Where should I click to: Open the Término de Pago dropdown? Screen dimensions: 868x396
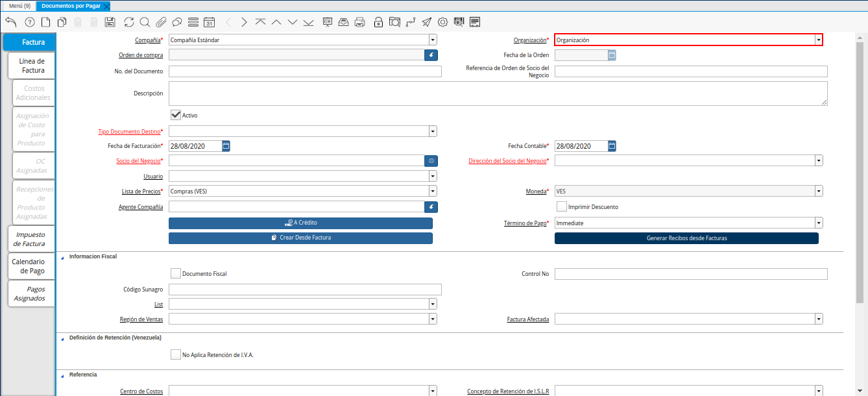point(819,223)
